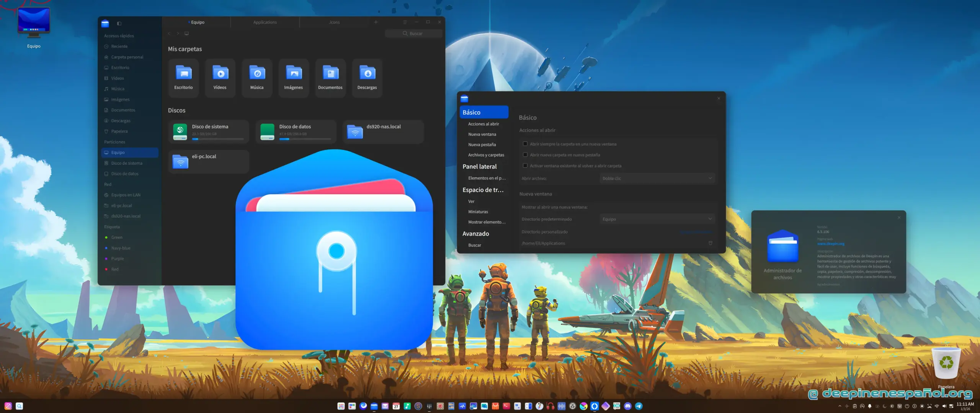Open the calendar app in the dock
Screen dimensions: 980x413
pos(396,406)
